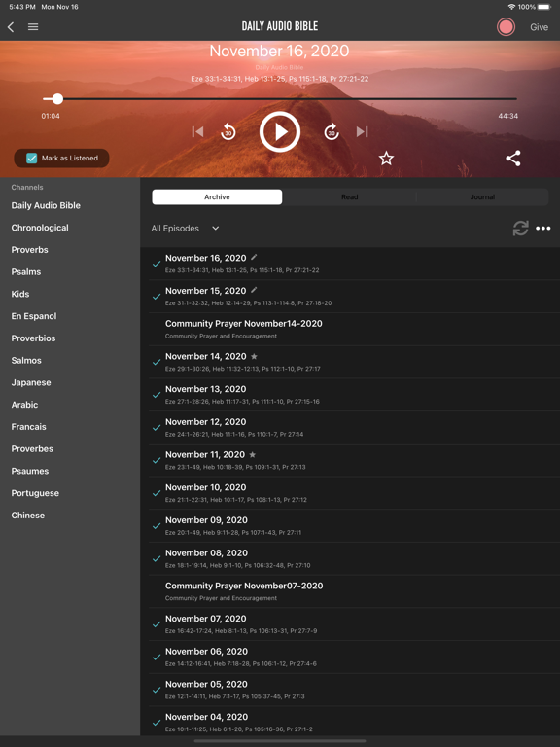
Task: Select the Psaumes channel
Action: pyautogui.click(x=30, y=471)
